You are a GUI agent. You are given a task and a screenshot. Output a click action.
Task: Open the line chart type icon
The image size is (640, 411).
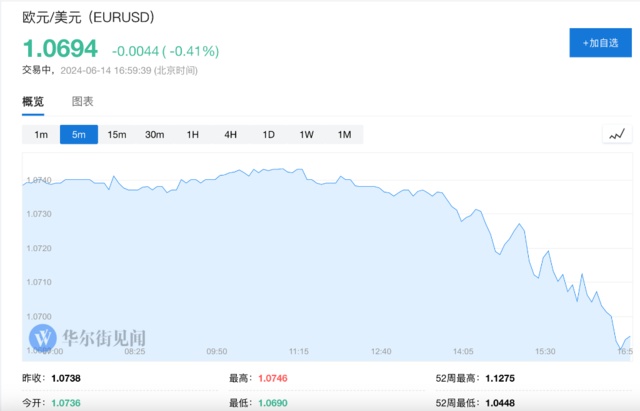(x=617, y=134)
